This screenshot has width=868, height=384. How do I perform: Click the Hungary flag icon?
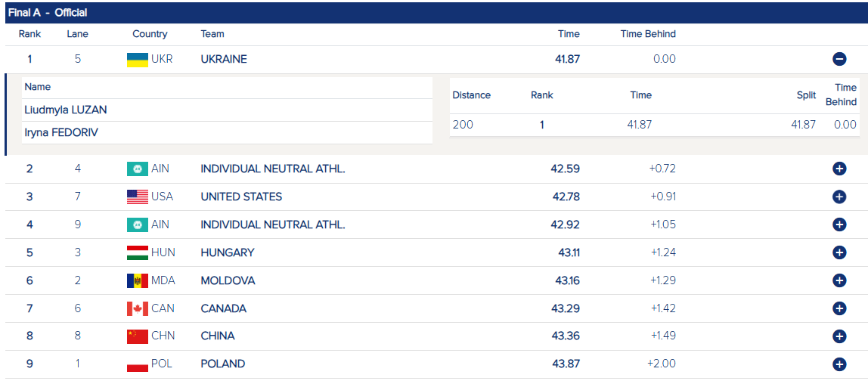click(x=137, y=253)
